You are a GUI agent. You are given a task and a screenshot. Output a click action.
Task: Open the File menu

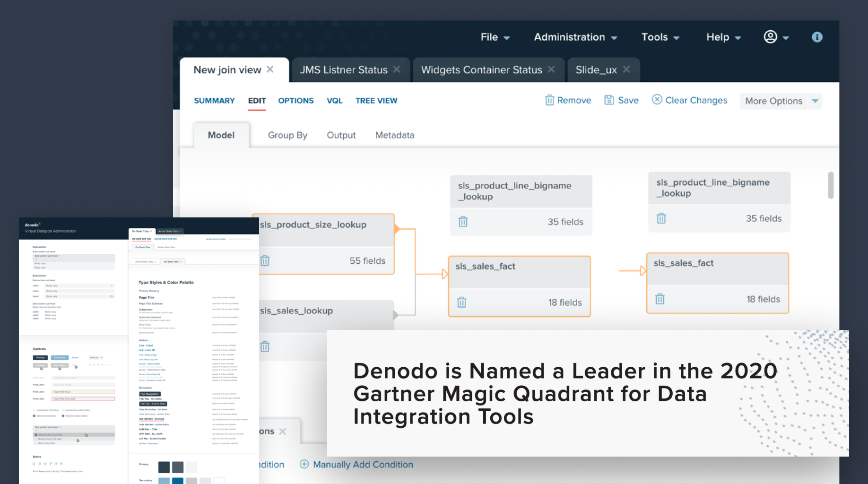pos(495,37)
